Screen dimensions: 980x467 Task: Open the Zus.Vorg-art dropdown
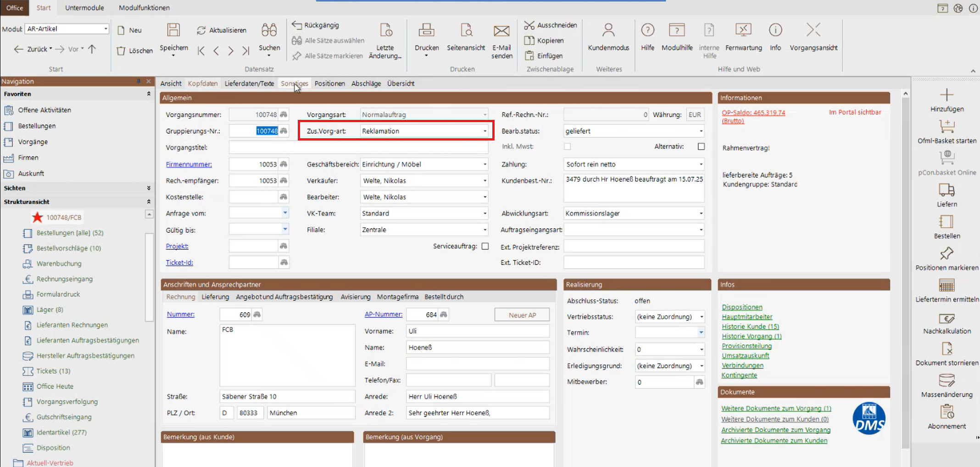coord(484,131)
